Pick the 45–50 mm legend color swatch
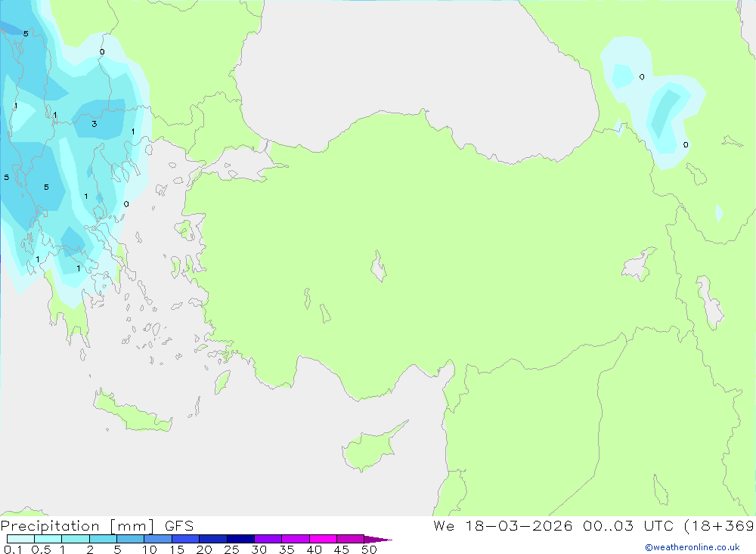The image size is (756, 554). tap(350, 539)
